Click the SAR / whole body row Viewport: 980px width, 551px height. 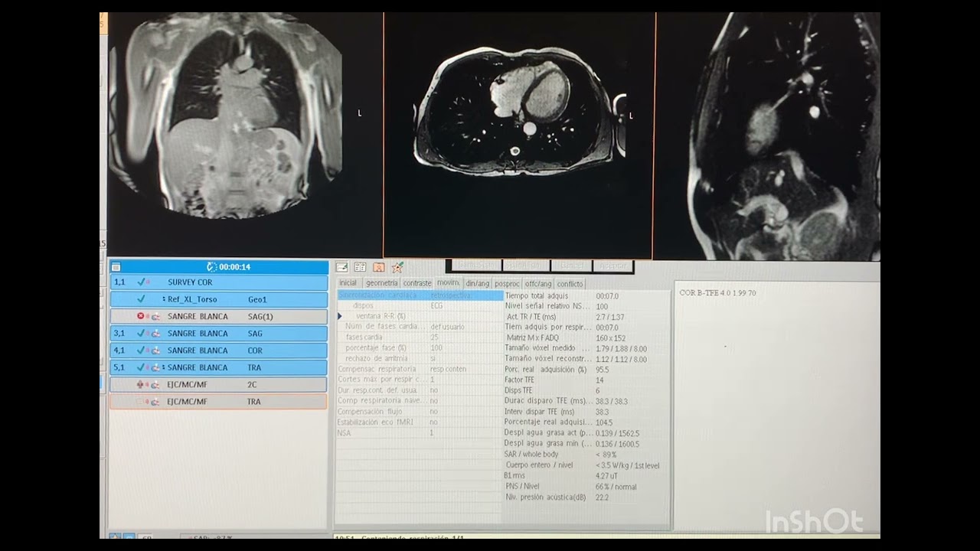586,454
